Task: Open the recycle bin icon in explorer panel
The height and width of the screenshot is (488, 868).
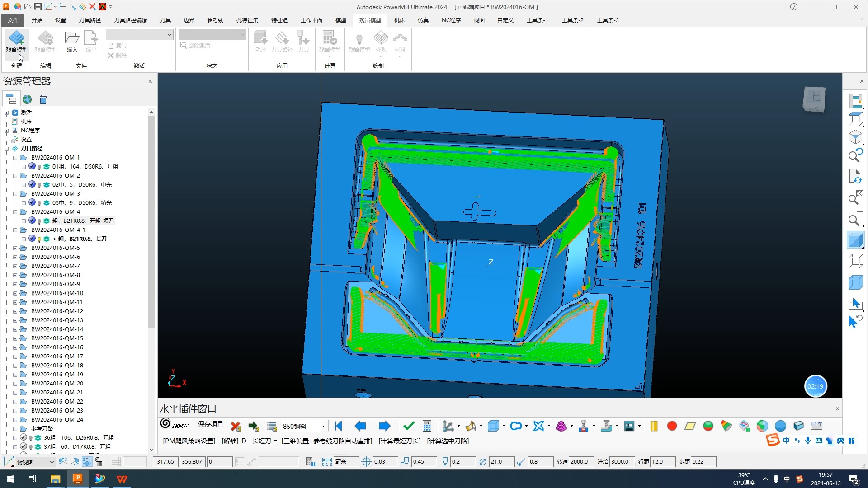Action: pos(43,99)
